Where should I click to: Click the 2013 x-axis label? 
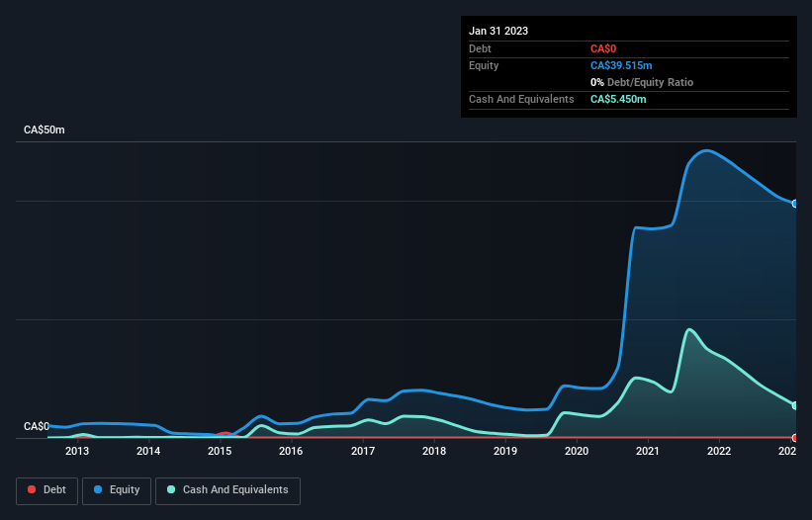click(77, 451)
